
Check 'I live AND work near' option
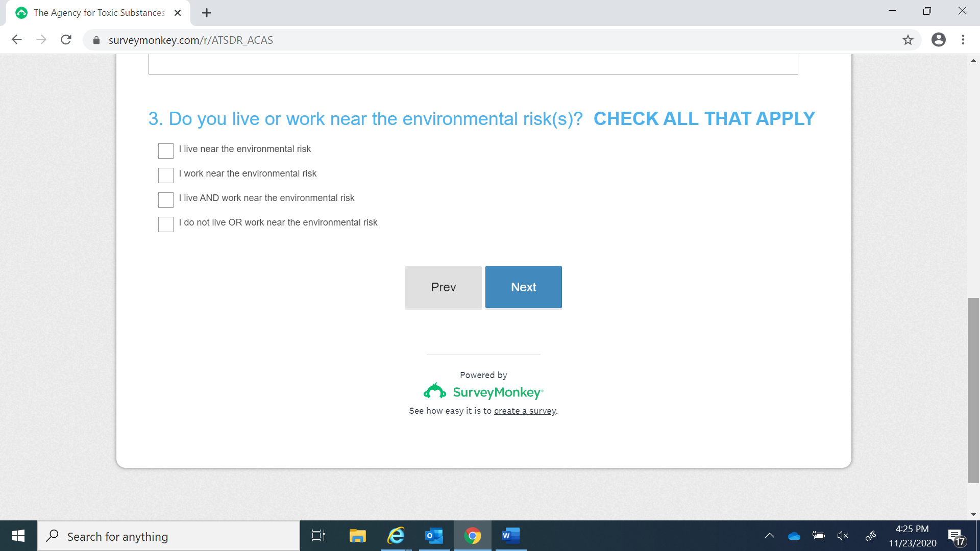pyautogui.click(x=166, y=199)
